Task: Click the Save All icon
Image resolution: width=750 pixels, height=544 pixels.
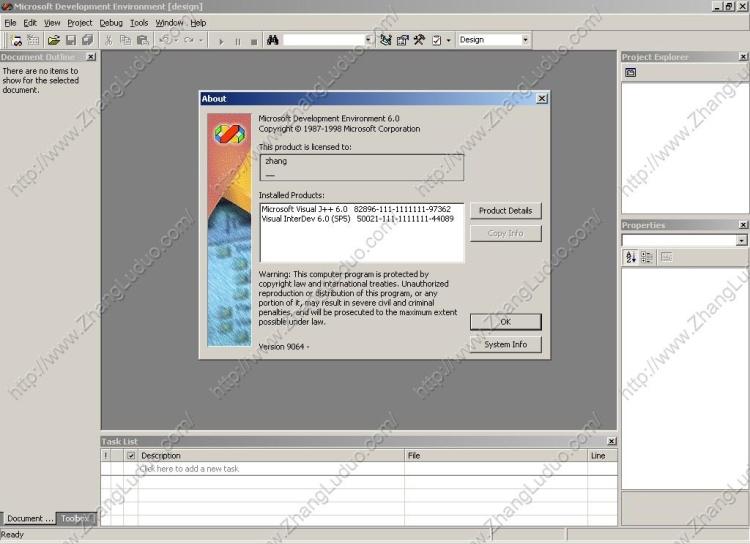Action: pos(87,40)
